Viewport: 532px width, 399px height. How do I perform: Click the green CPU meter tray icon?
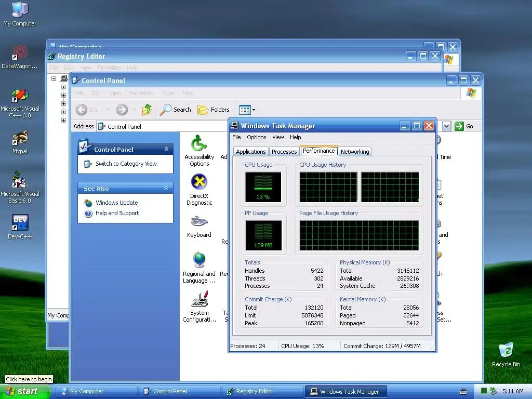(484, 391)
